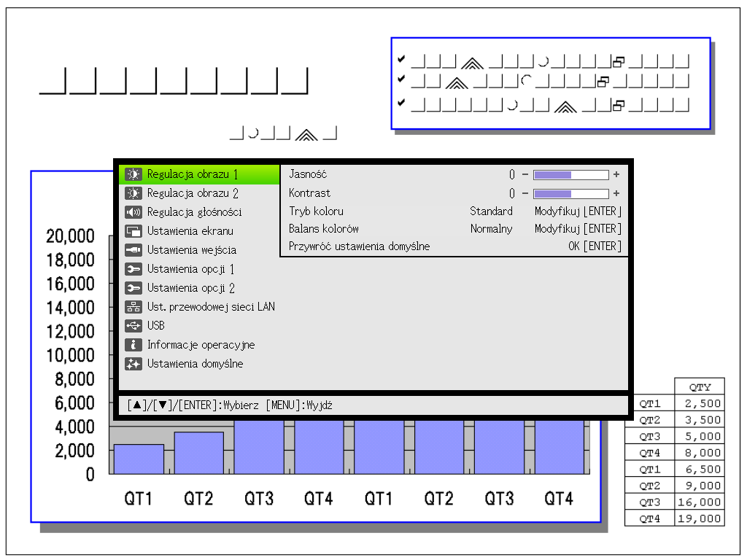Decrease Kontrast with the minus sign
Viewport: 747px width, 560px height.
[525, 193]
